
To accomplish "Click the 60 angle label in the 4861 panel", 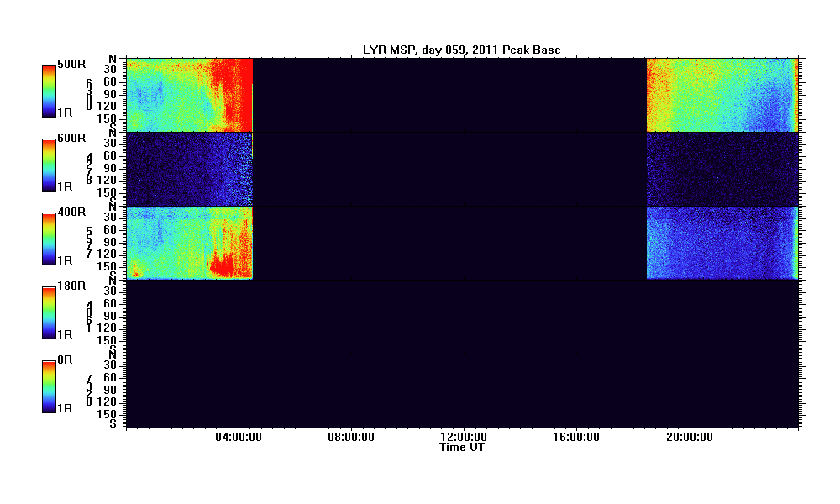I will coord(110,304).
